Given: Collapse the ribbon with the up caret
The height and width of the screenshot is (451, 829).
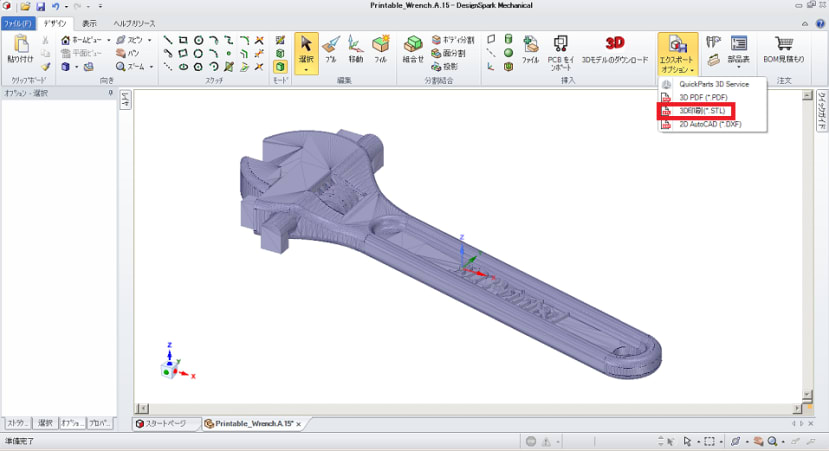Looking at the screenshot, I should pos(805,23).
